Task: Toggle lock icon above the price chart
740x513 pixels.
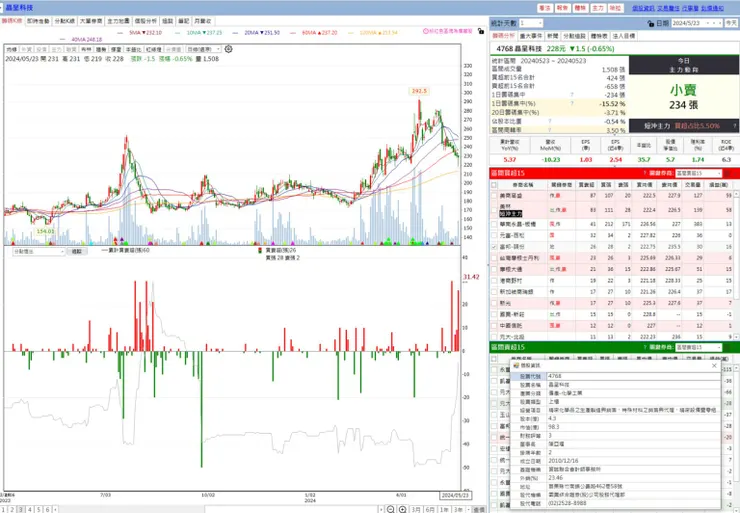Action: click(480, 31)
